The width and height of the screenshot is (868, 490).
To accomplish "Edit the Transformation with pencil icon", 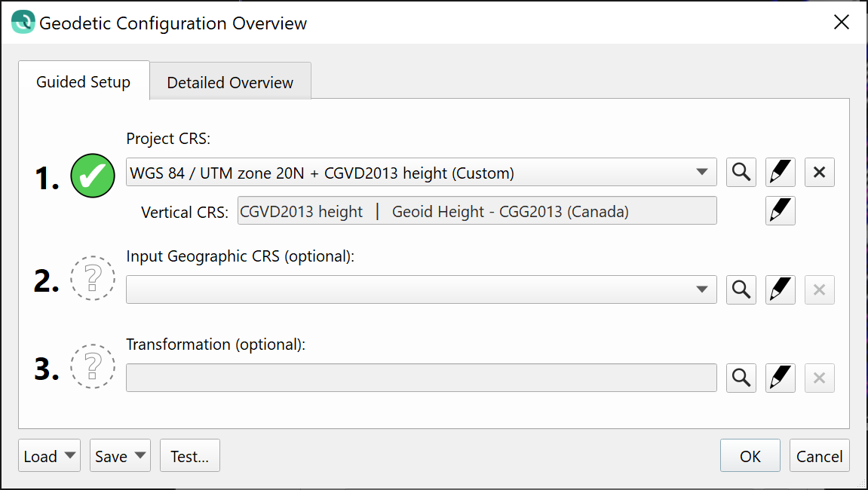I will pos(781,378).
